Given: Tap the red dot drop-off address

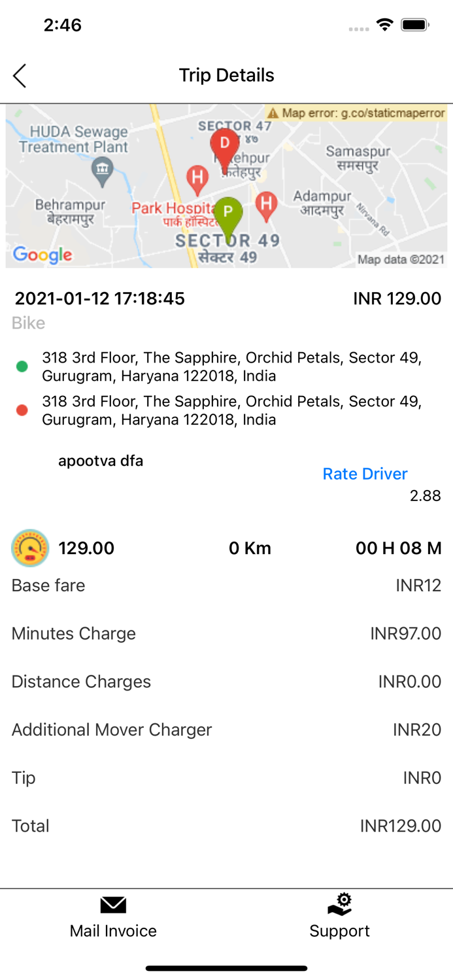Looking at the screenshot, I should (231, 410).
